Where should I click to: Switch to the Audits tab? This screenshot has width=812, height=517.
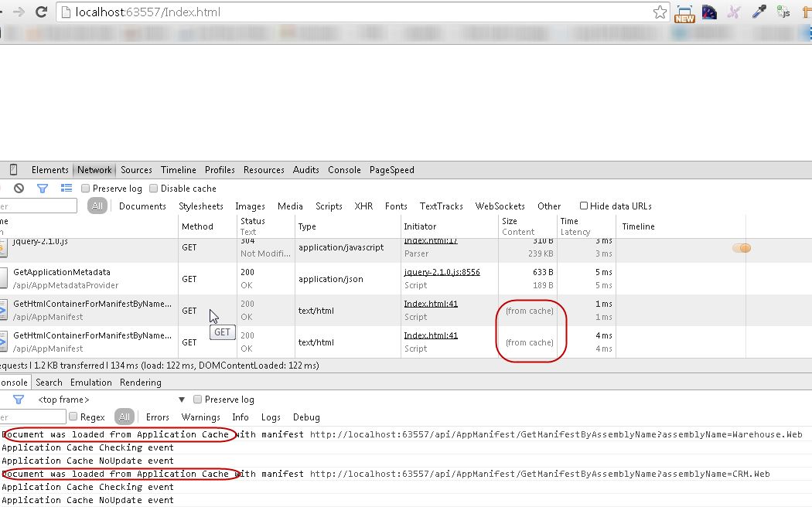[305, 170]
